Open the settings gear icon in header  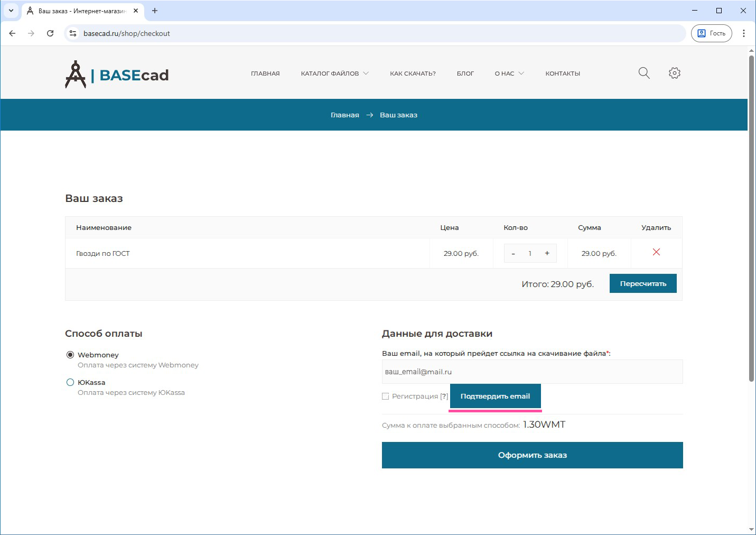[674, 73]
